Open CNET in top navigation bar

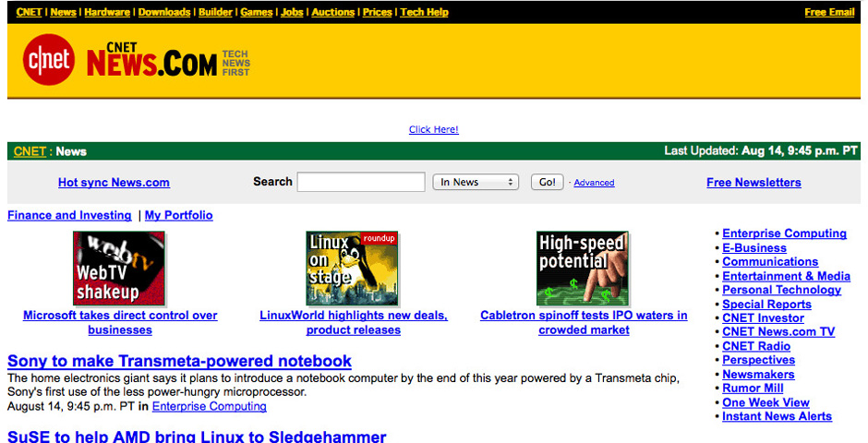[x=30, y=12]
